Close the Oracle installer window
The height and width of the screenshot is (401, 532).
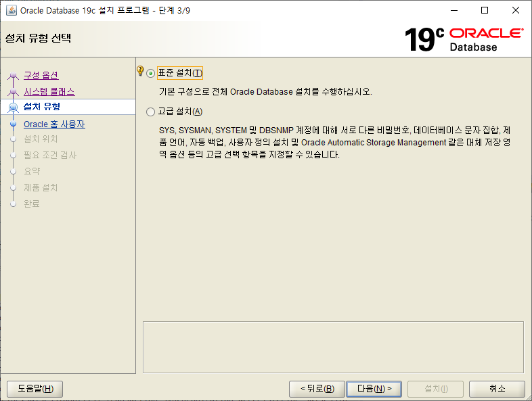pos(516,11)
